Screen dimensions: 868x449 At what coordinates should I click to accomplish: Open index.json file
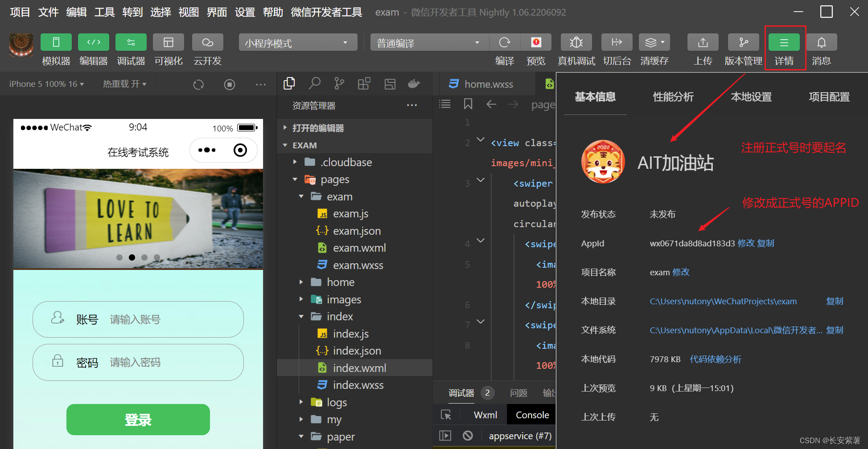point(355,351)
